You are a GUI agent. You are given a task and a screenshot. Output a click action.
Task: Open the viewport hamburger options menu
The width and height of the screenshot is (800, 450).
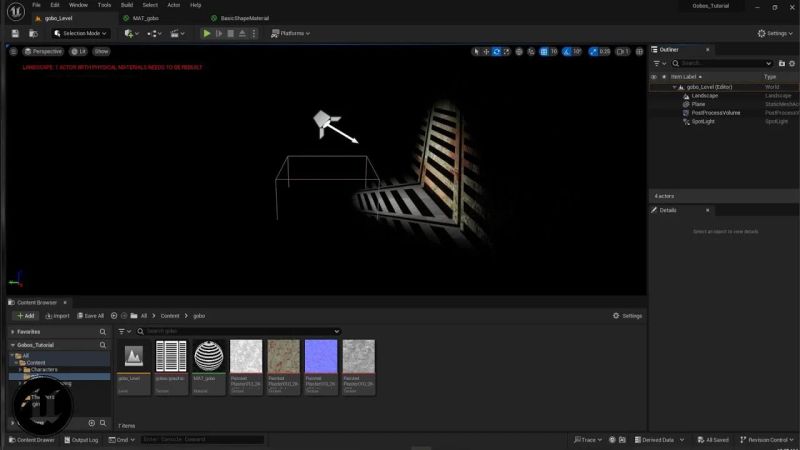pos(13,52)
